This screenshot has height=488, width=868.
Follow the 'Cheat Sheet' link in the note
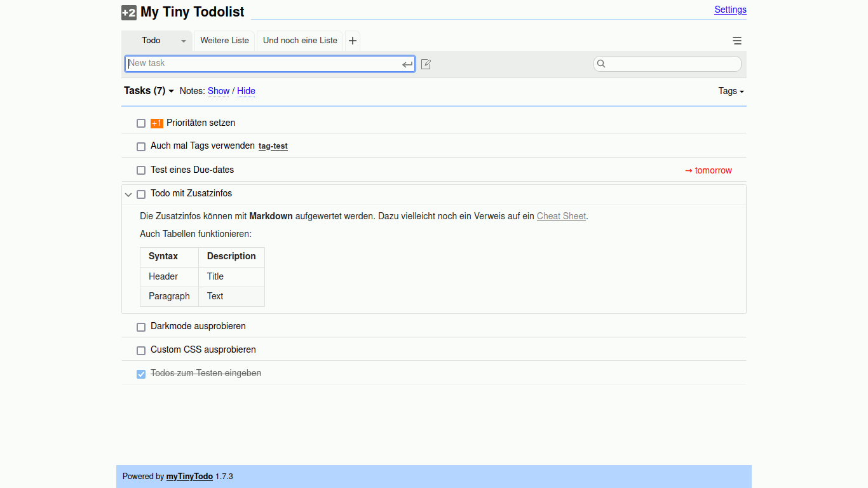coord(561,216)
